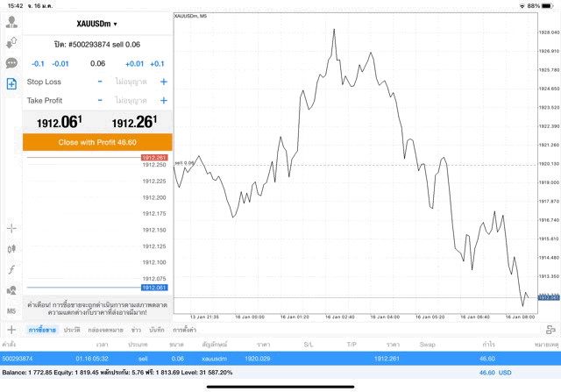The height and width of the screenshot is (392, 561).
Task: Open the chat messages bubble icon
Action: tap(11, 63)
